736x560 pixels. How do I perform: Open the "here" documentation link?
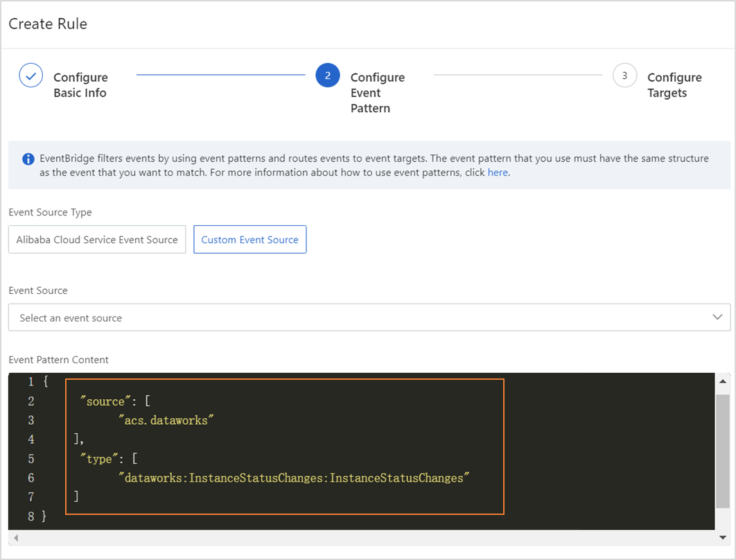(498, 173)
